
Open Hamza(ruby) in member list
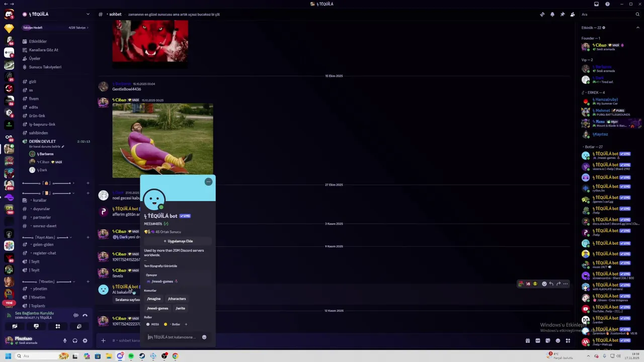(610, 102)
